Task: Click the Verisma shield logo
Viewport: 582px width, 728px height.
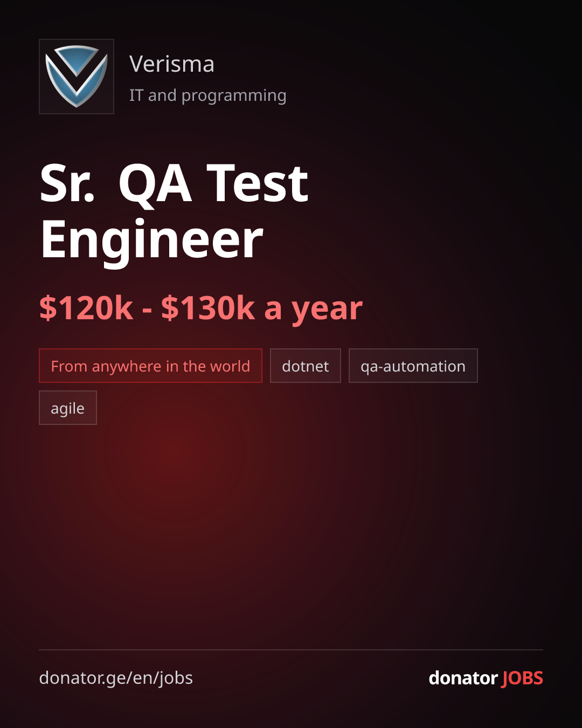Action: pos(77,77)
